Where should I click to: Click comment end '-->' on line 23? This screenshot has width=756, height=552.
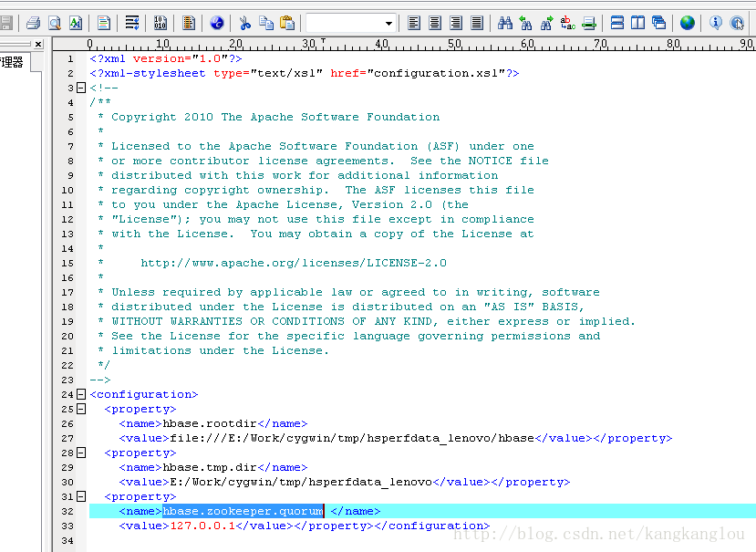point(100,380)
